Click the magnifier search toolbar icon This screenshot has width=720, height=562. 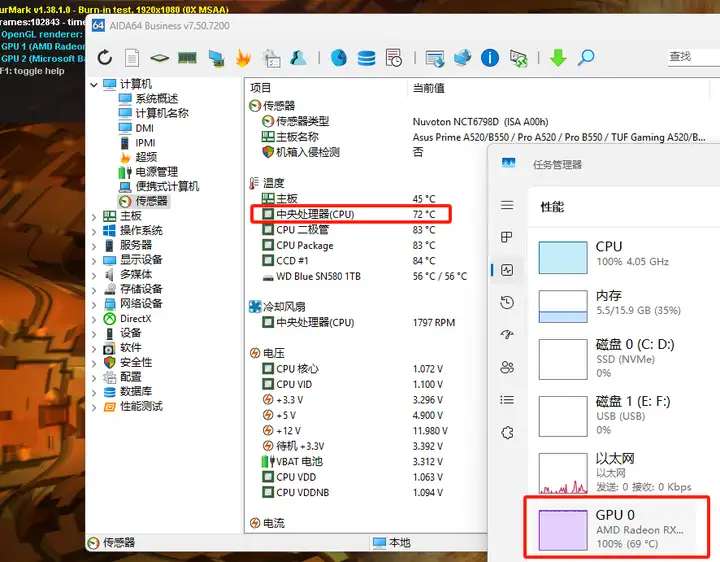(x=586, y=58)
